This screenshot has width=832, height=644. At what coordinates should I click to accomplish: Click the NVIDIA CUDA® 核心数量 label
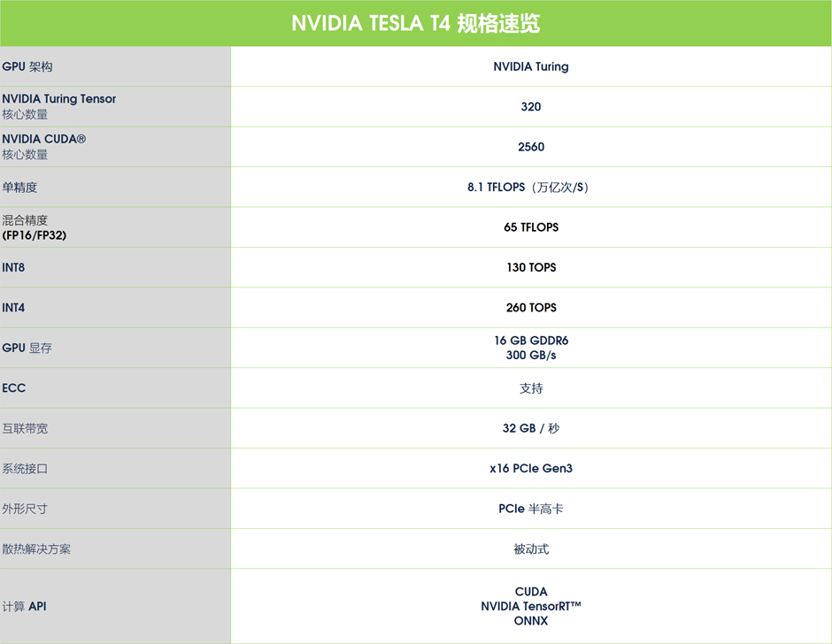[44, 147]
